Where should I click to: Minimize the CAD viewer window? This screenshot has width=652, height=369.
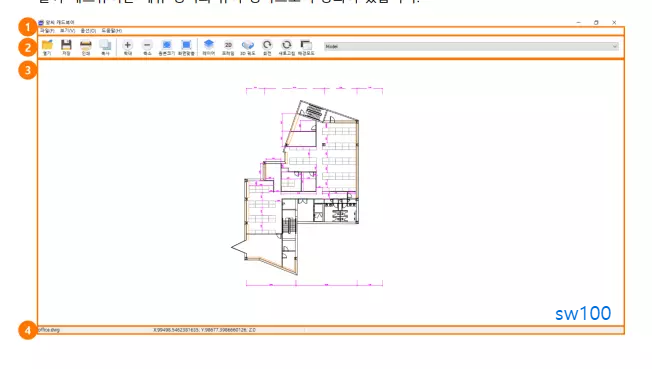(578, 22)
